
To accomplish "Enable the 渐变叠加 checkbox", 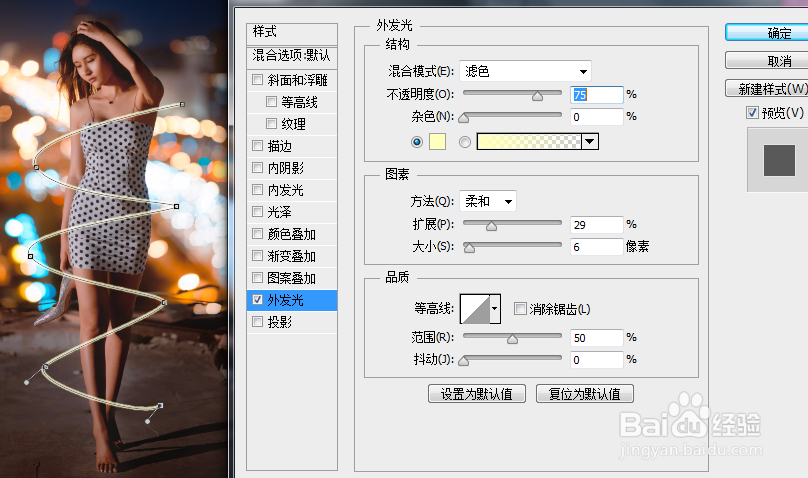I will 257,255.
